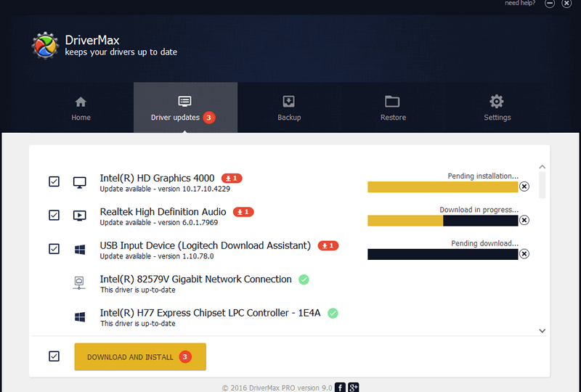Click the Backup download-box icon

(288, 101)
